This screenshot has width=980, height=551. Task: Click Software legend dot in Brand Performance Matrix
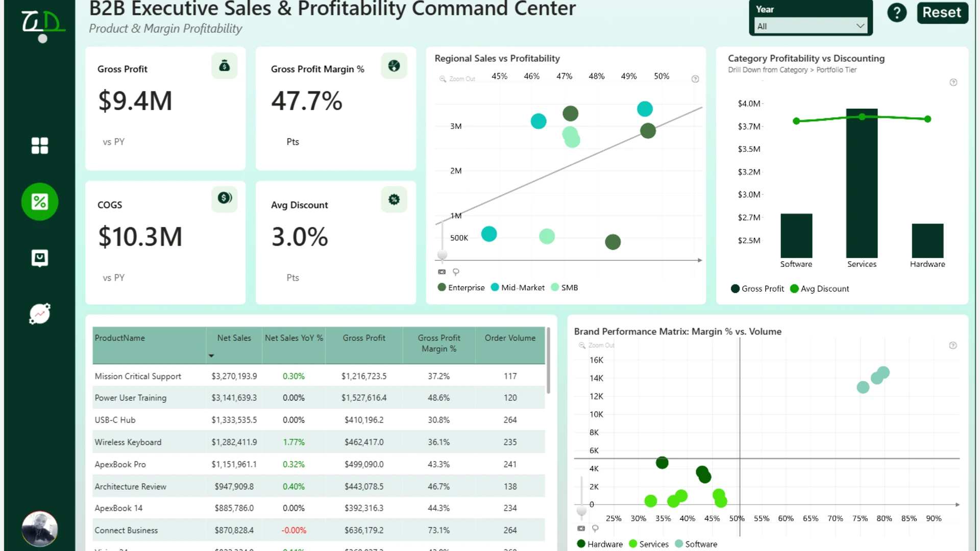click(679, 544)
